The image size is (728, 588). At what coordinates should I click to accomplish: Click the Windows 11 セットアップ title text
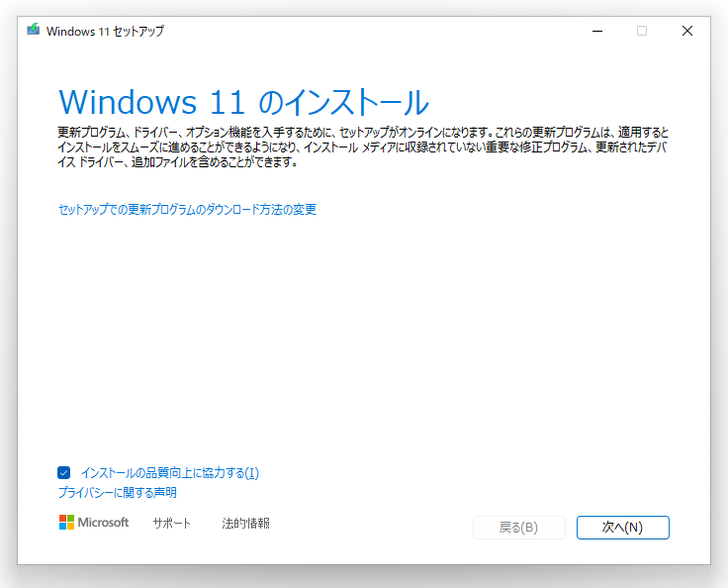click(106, 31)
